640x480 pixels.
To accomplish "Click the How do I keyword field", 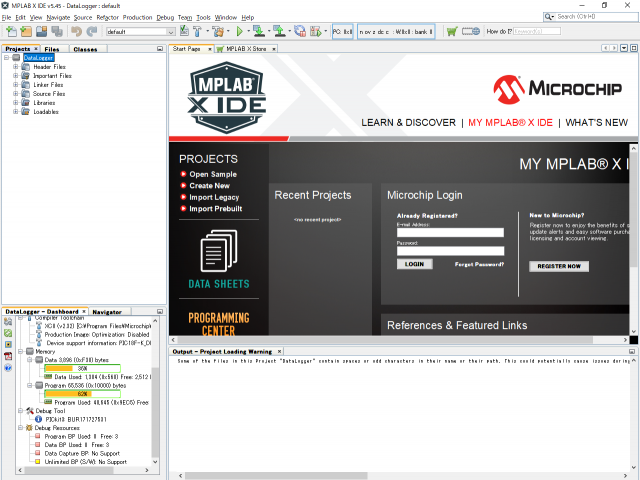I will (x=536, y=31).
